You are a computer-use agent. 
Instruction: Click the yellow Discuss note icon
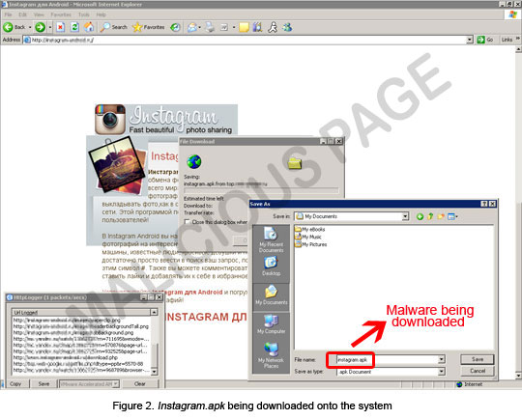[244, 27]
